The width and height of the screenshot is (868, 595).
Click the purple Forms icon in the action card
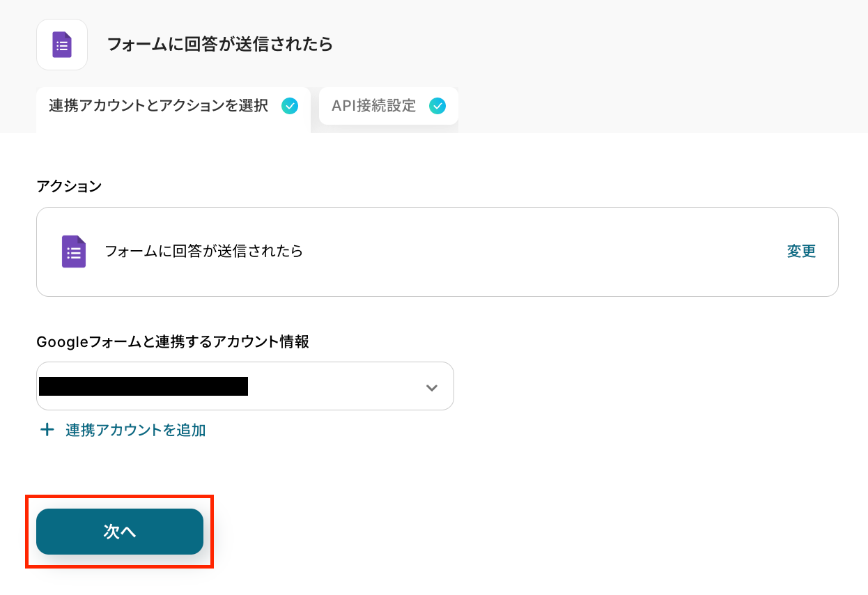pyautogui.click(x=74, y=252)
